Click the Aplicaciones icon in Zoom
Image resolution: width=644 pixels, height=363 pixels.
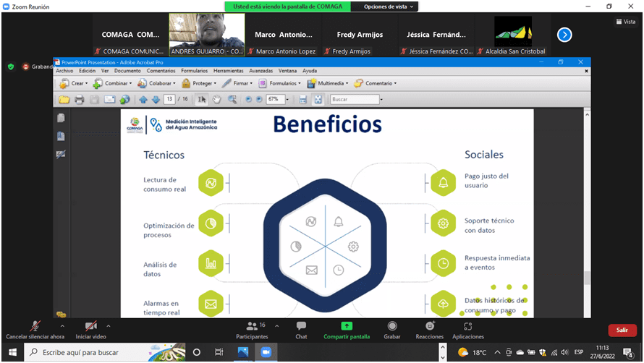click(x=468, y=327)
